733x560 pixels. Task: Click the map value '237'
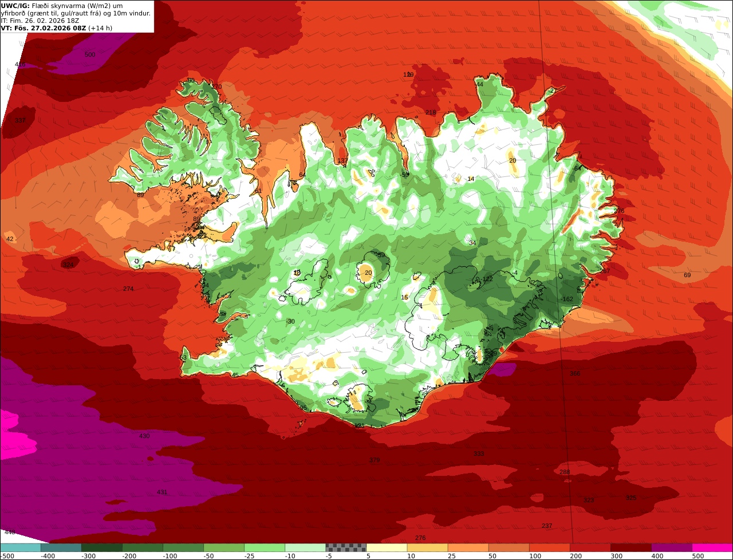547,526
